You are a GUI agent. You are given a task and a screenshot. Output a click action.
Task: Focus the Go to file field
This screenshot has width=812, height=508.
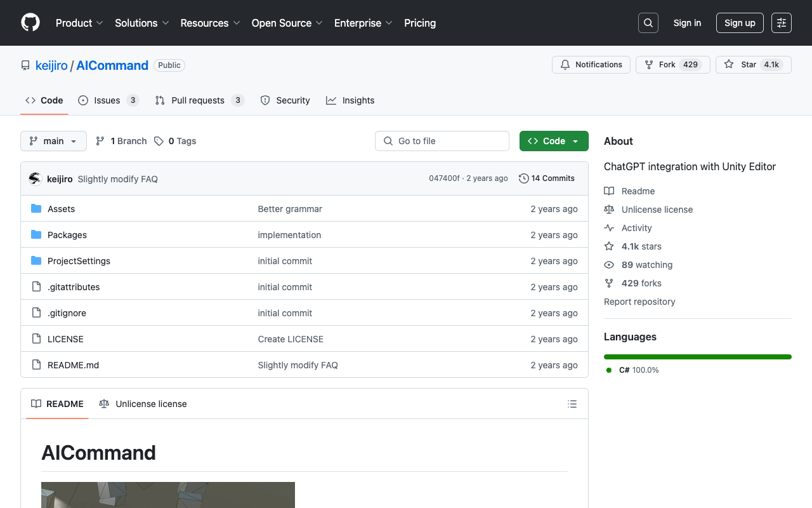tap(442, 141)
